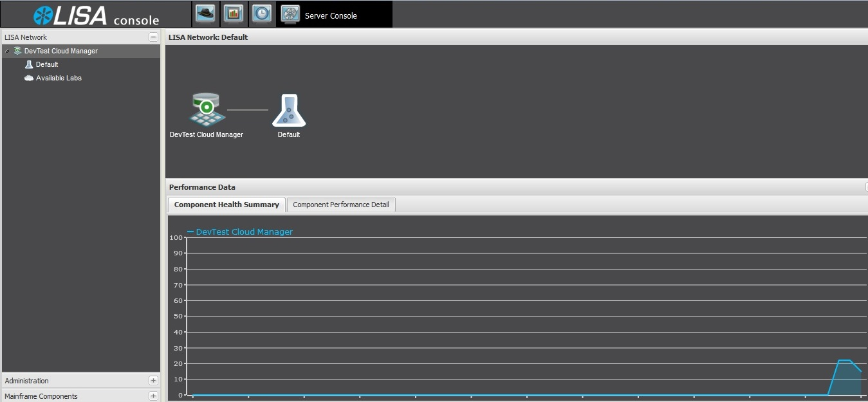Open the Component Performance Detail tab
Screen dimensions: 868x402
[x=340, y=205]
